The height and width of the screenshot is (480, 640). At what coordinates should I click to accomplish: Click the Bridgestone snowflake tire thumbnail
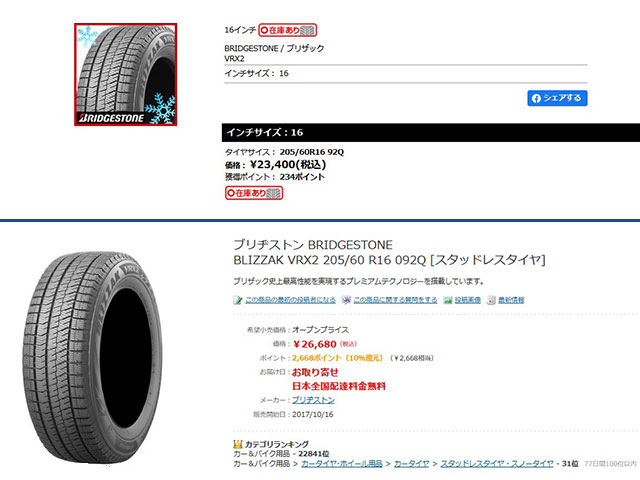point(126,74)
